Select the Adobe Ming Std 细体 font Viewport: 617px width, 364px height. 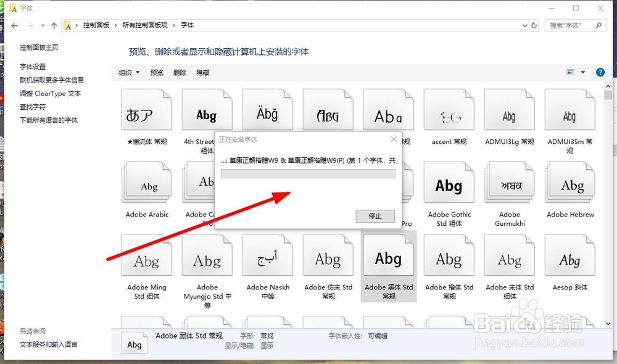tap(147, 255)
